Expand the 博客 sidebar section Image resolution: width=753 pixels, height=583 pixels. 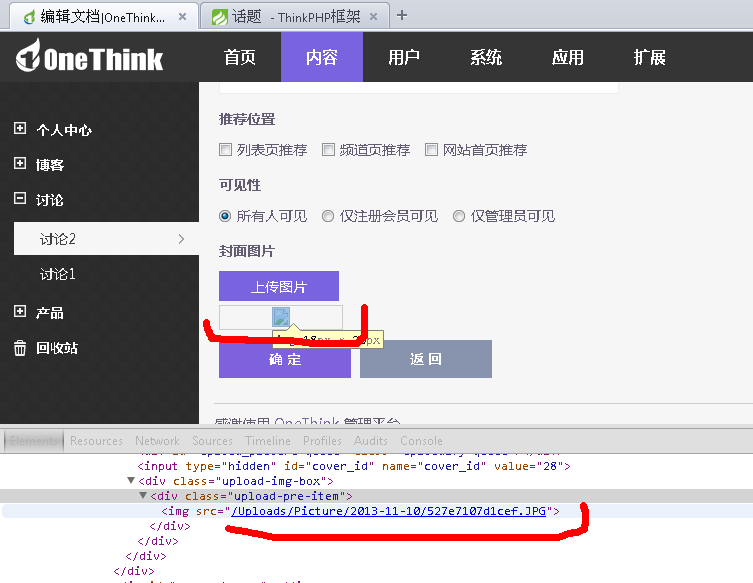coord(20,164)
